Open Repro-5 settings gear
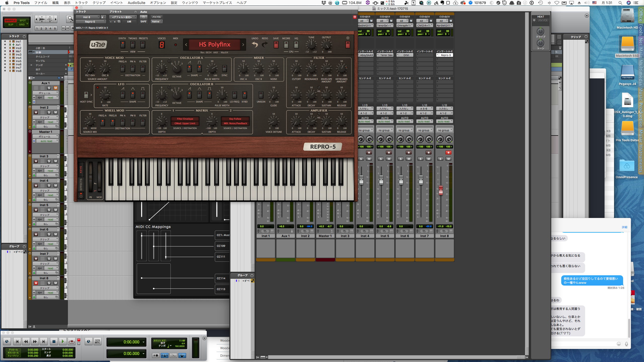The image size is (644, 362). [348, 38]
